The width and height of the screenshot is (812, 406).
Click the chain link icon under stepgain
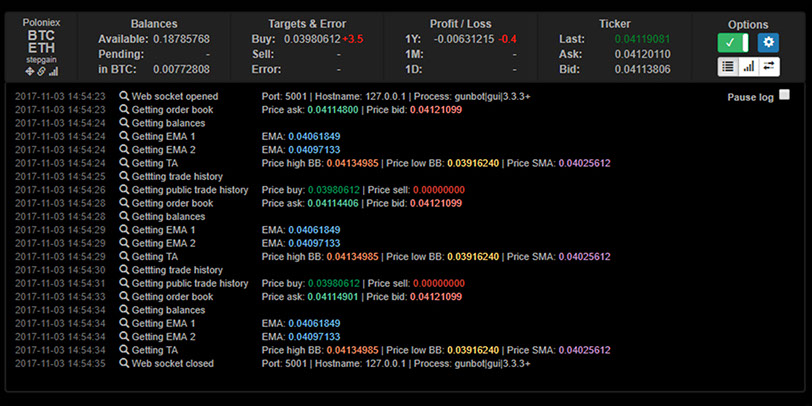(40, 71)
